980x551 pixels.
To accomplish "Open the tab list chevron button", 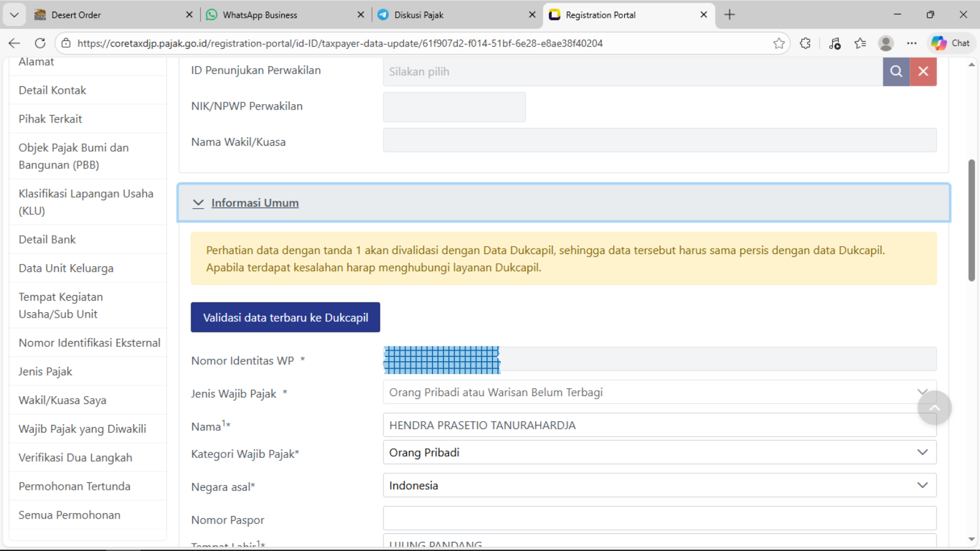I will point(14,15).
